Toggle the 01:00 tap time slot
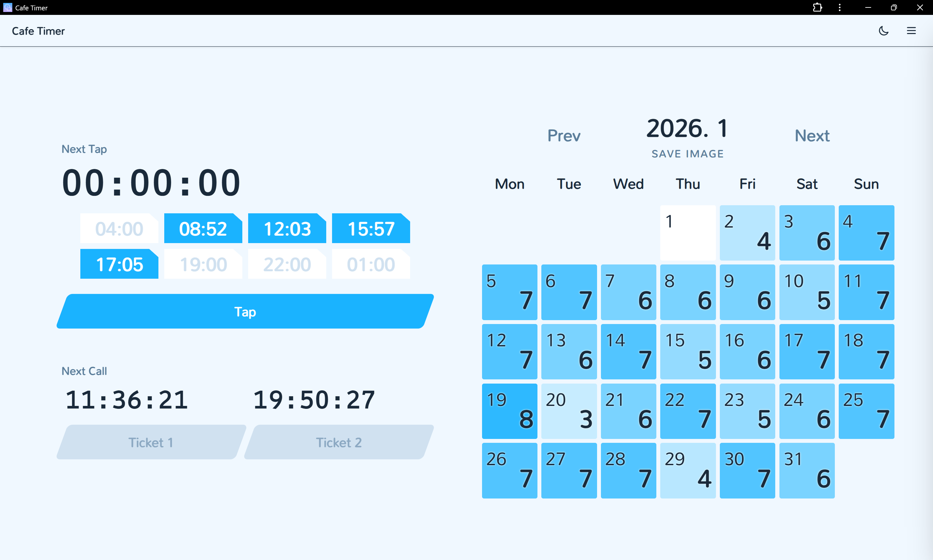This screenshot has height=560, width=933. click(371, 264)
